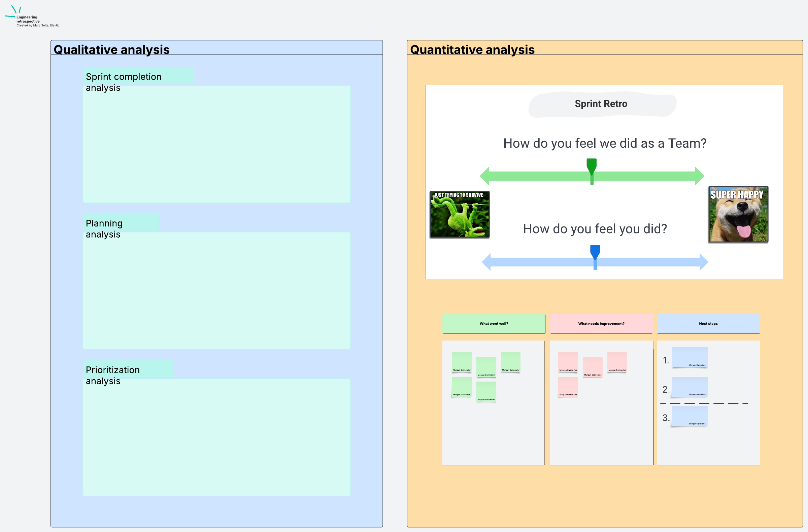Click How do you feel you did? text
The image size is (808, 532).
point(595,229)
